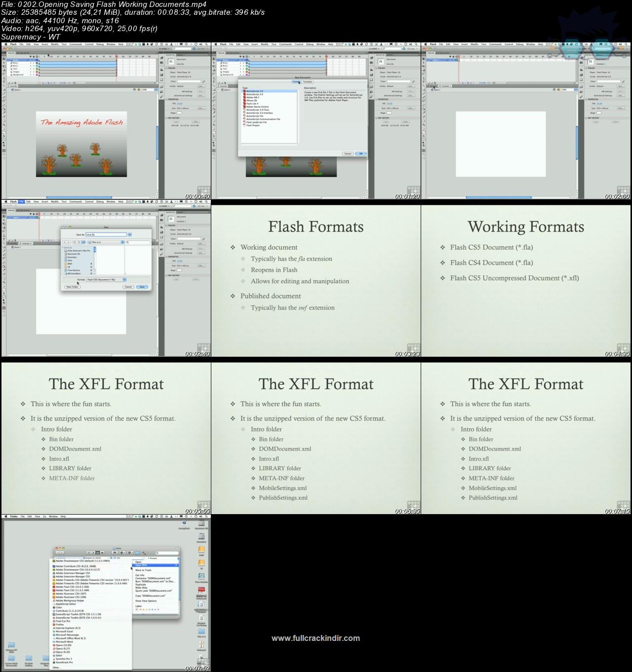This screenshot has width=632, height=672.
Task: Open folder location popup in Save dialog
Action: pyautogui.click(x=106, y=242)
